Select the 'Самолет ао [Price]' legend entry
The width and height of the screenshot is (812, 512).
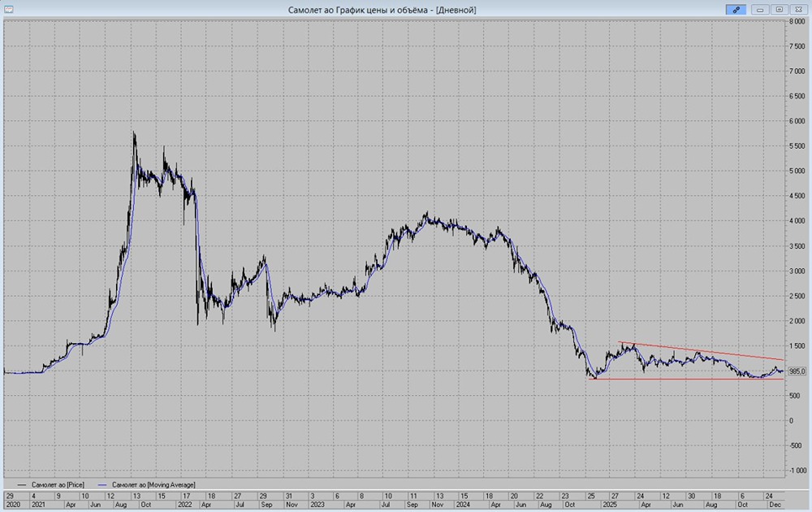coord(50,485)
